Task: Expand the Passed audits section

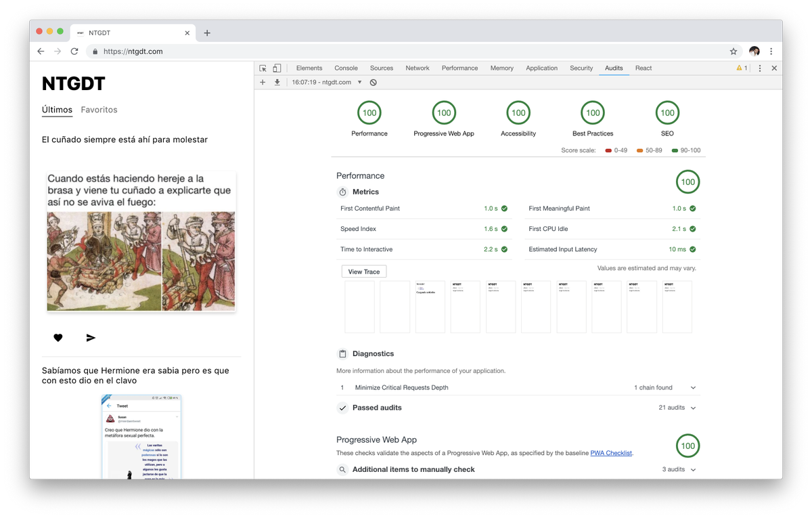Action: click(x=693, y=408)
